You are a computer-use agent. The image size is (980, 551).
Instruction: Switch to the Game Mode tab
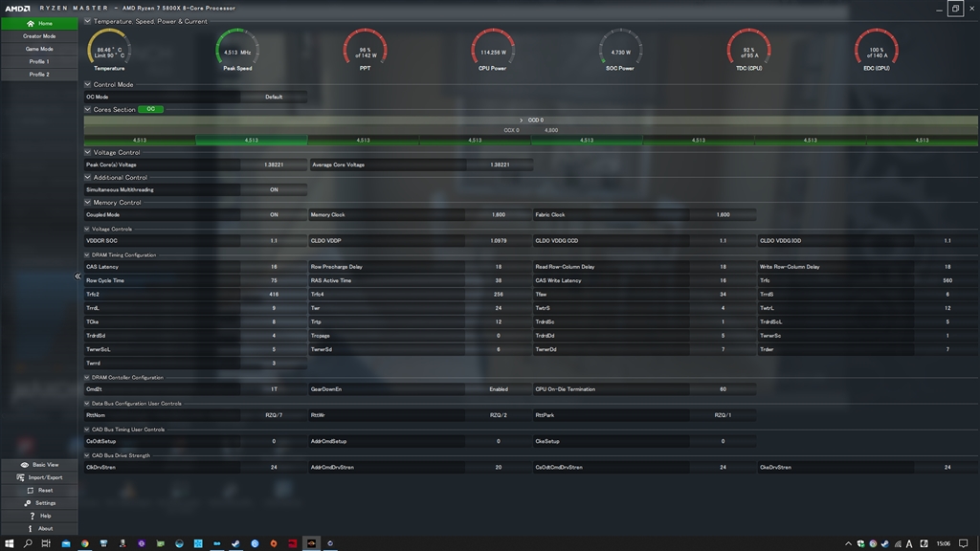tap(39, 49)
